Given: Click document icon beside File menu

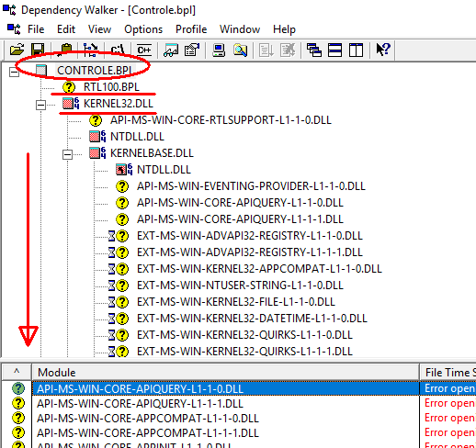Looking at the screenshot, I should 14,29.
